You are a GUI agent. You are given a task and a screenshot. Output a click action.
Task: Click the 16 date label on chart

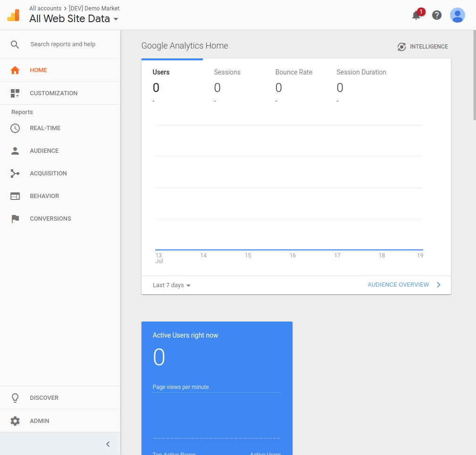[x=292, y=256]
